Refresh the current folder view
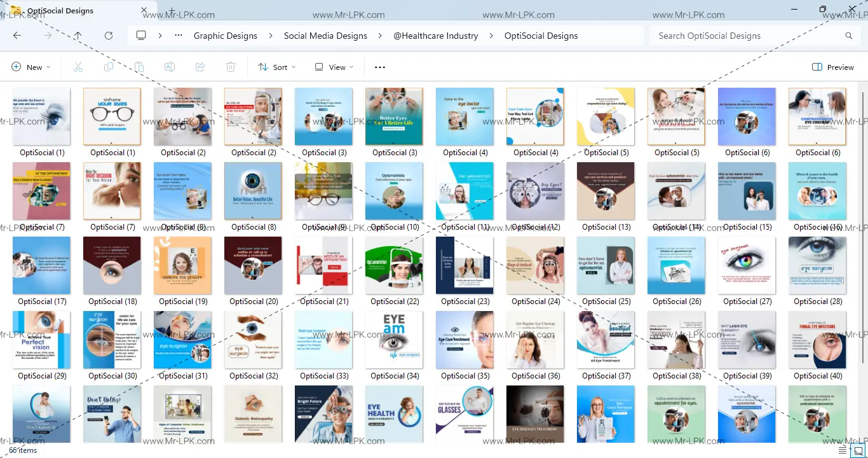868x458 pixels. [x=109, y=36]
